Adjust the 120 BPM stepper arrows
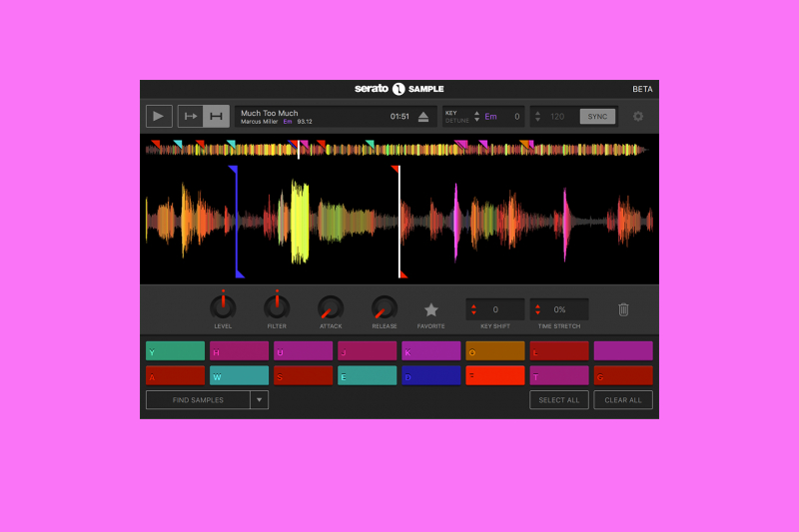799x532 pixels. coord(537,116)
